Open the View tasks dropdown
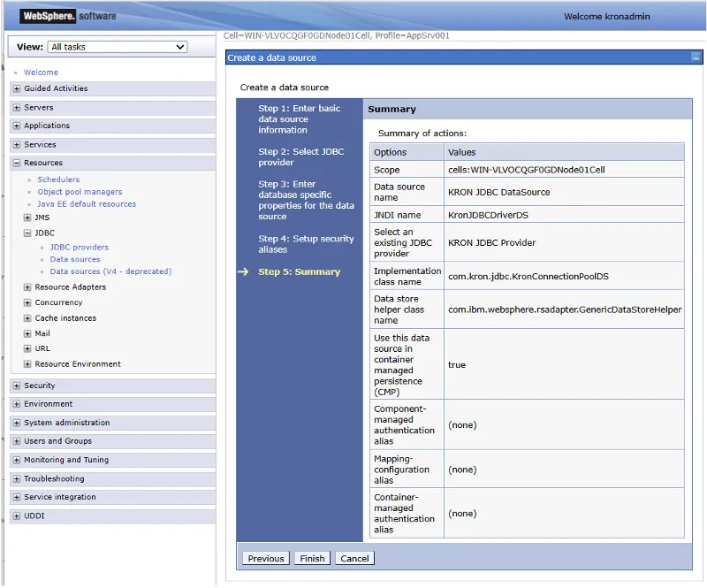Screen dimensions: 707x588 [x=118, y=47]
